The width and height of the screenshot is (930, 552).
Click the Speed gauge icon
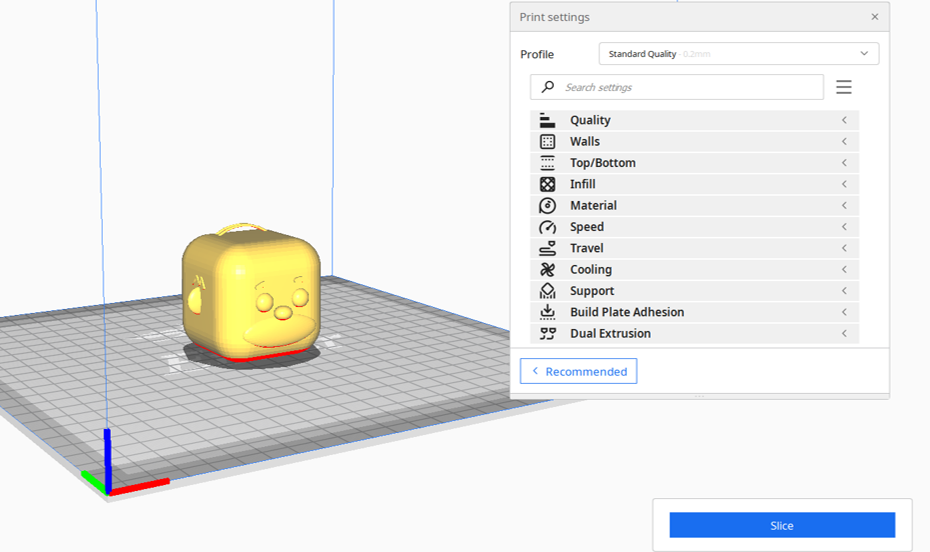tap(547, 227)
